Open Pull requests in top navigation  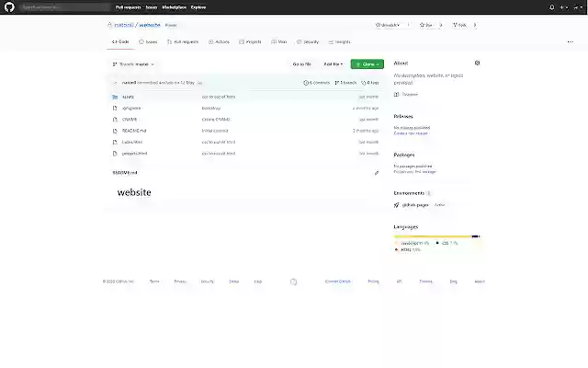coord(129,7)
